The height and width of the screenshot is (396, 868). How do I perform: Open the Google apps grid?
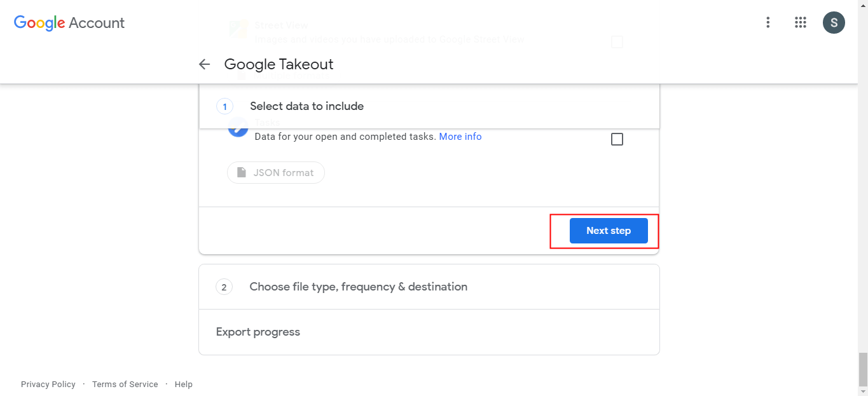pos(801,23)
